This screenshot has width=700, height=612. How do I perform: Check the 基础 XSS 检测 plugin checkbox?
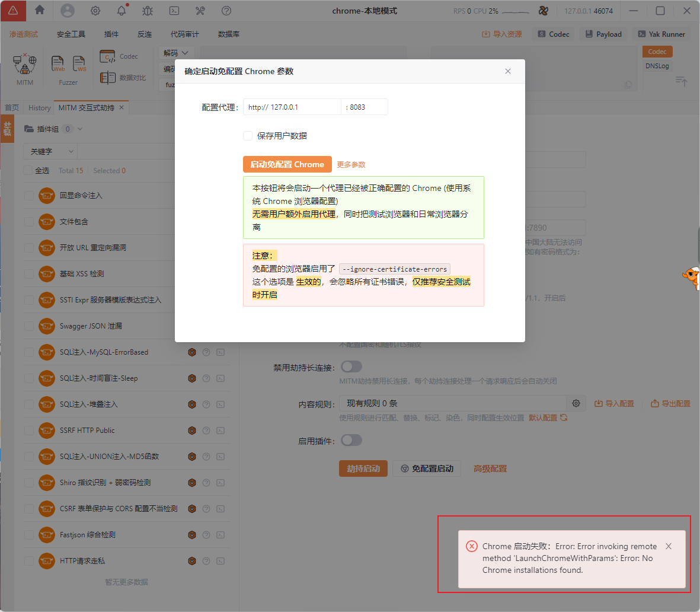coord(29,274)
